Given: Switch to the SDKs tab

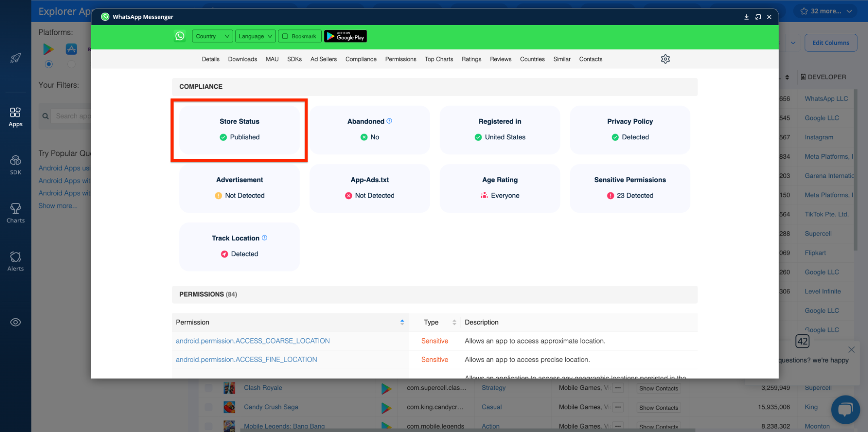Looking at the screenshot, I should coord(294,59).
